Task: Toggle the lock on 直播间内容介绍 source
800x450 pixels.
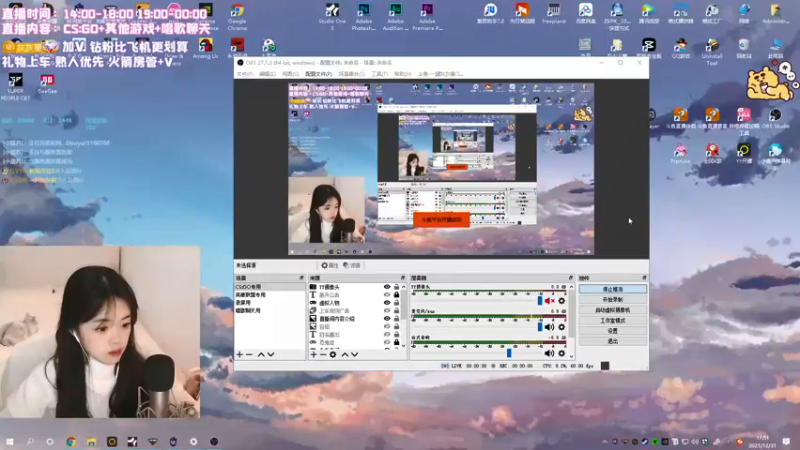Action: pyautogui.click(x=396, y=318)
